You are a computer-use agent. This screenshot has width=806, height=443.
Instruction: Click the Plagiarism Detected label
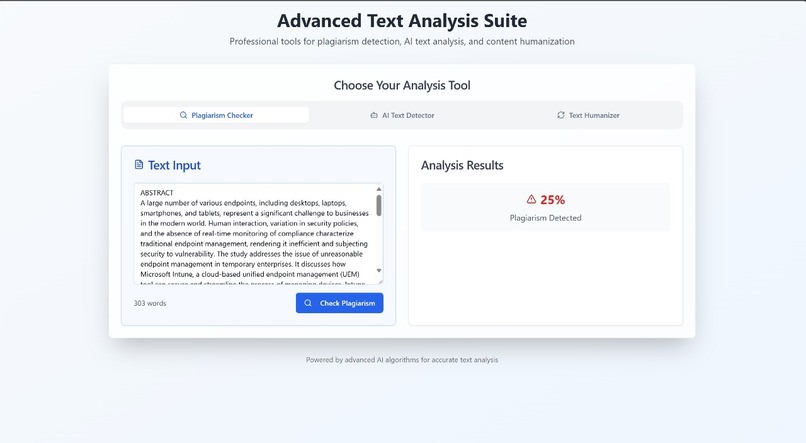(x=545, y=218)
